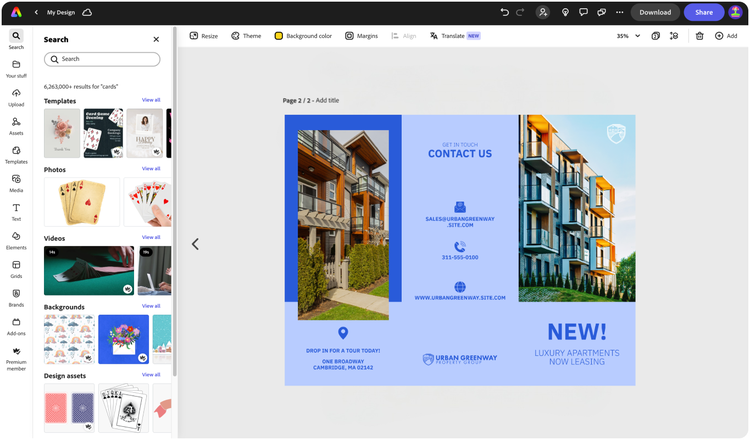Screen dimensions: 750x440
Task: Select the hand holding heart cards photo
Action: pyautogui.click(x=148, y=202)
